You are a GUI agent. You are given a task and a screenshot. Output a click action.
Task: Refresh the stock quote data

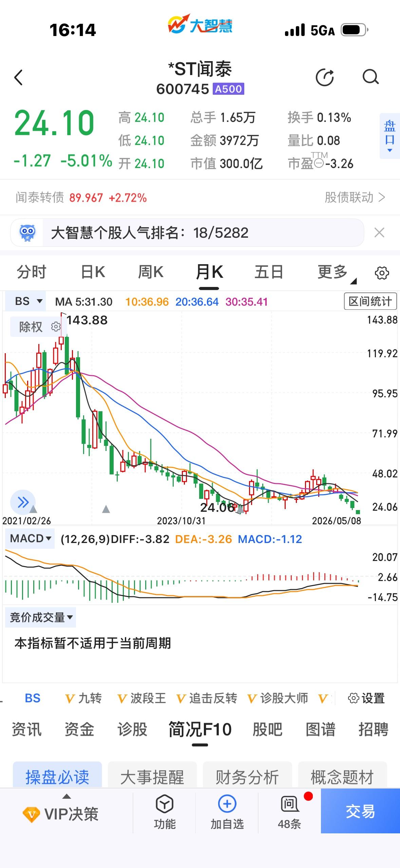click(325, 77)
